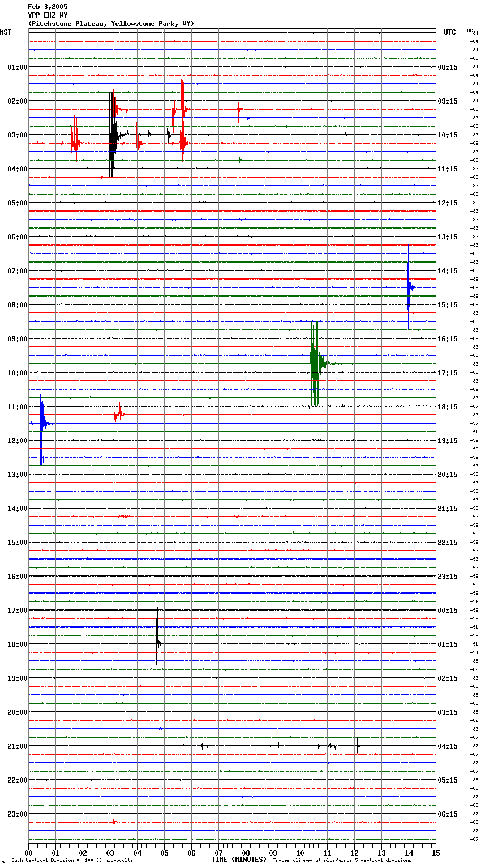Click the '17:15' UTC time label
Image resolution: width=481 pixels, height=868 pixels.
(x=448, y=373)
